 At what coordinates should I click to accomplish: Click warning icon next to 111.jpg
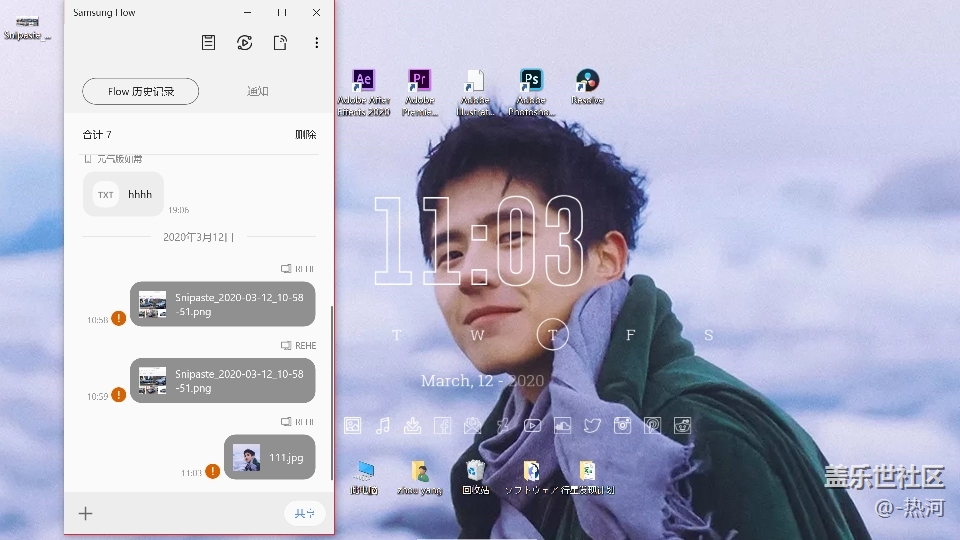(212, 471)
